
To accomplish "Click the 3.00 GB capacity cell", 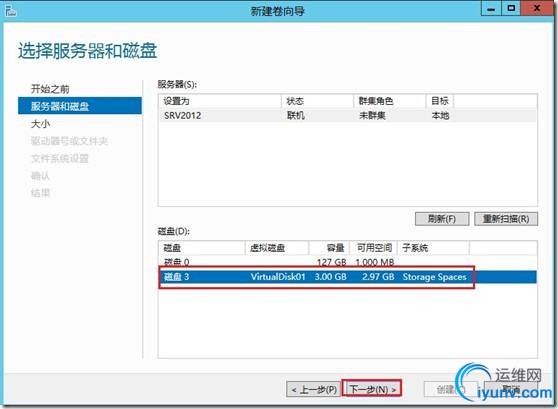I will [331, 277].
